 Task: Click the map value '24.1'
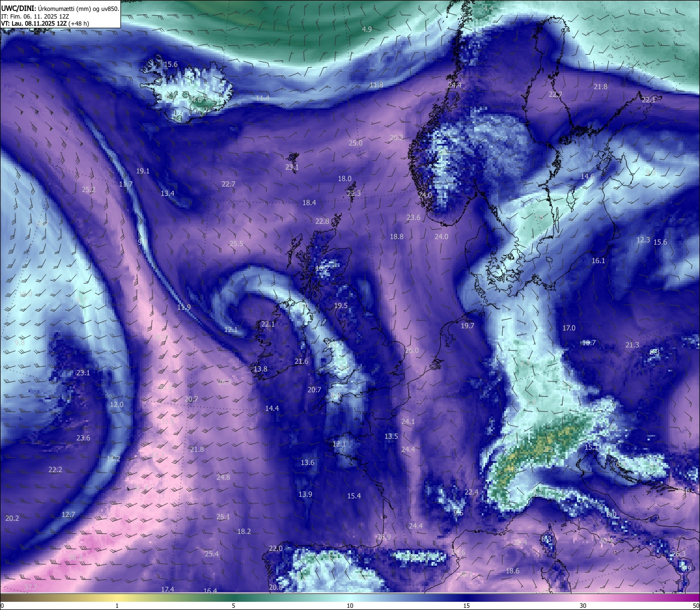tap(408, 421)
